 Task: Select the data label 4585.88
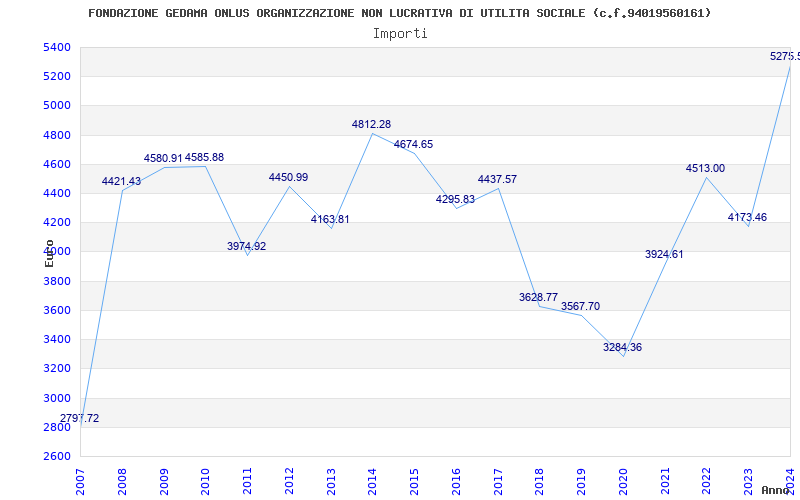coord(205,157)
